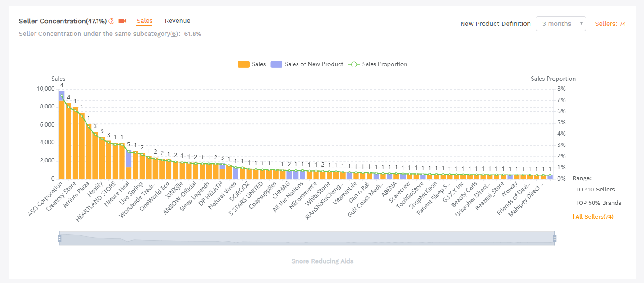Switch to the Revenue tab
Image resolution: width=644 pixels, height=283 pixels.
point(178,21)
